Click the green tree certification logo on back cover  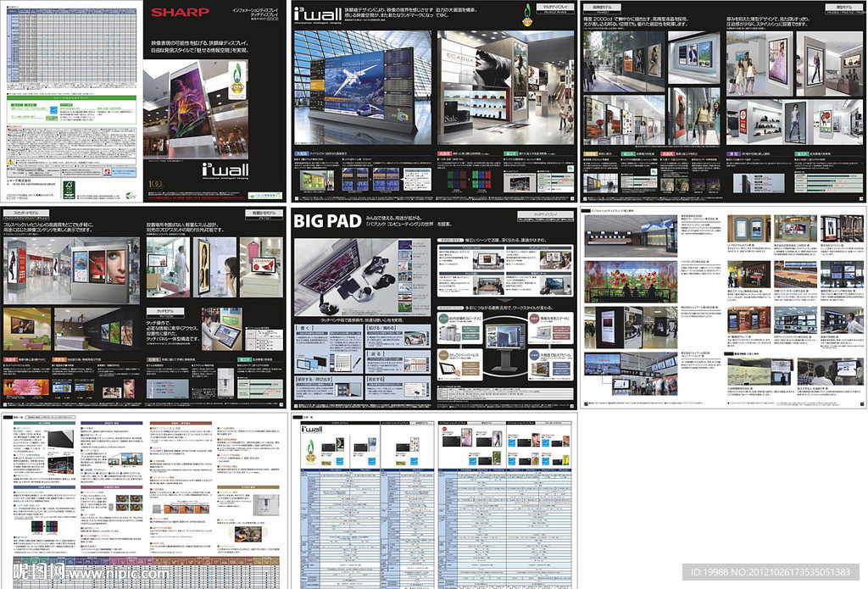(70, 190)
